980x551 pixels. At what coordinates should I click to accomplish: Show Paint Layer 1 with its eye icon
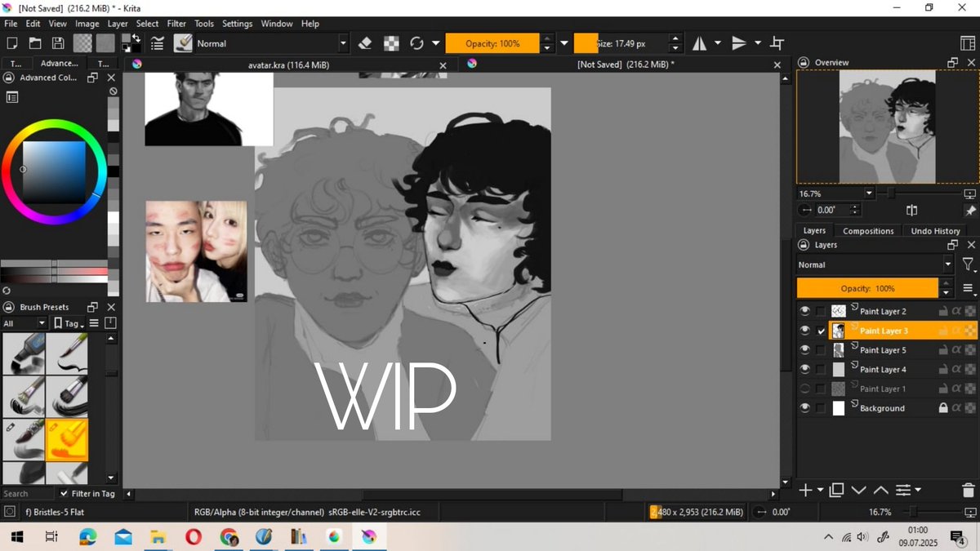click(x=805, y=389)
